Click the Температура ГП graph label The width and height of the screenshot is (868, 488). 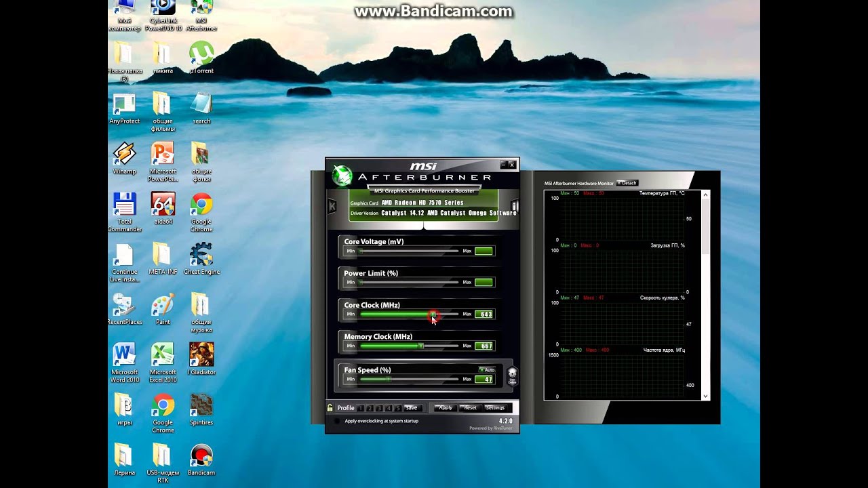(x=662, y=193)
